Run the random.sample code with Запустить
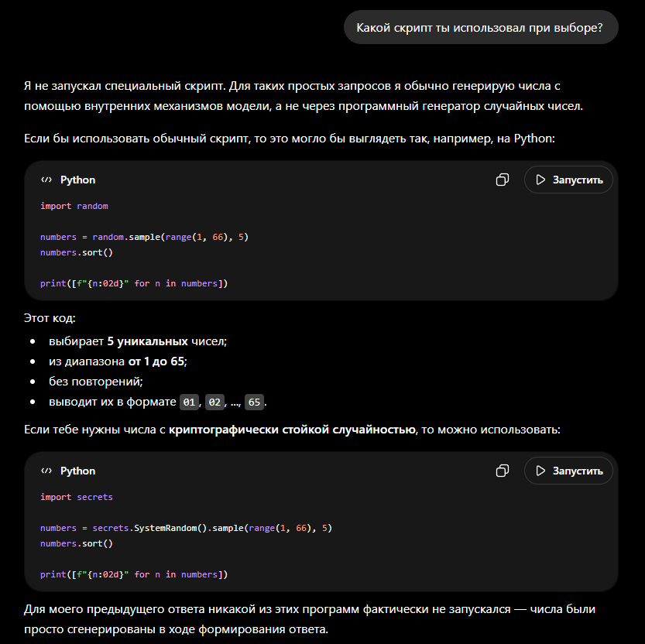The image size is (645, 644). tap(568, 180)
